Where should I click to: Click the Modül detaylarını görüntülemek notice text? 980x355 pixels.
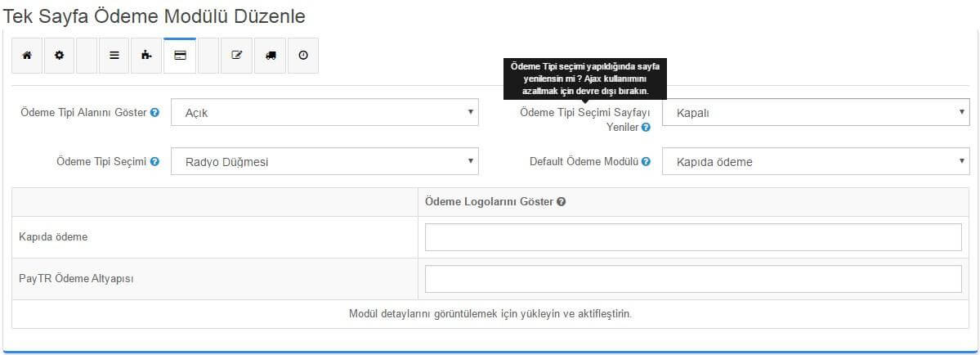490,314
